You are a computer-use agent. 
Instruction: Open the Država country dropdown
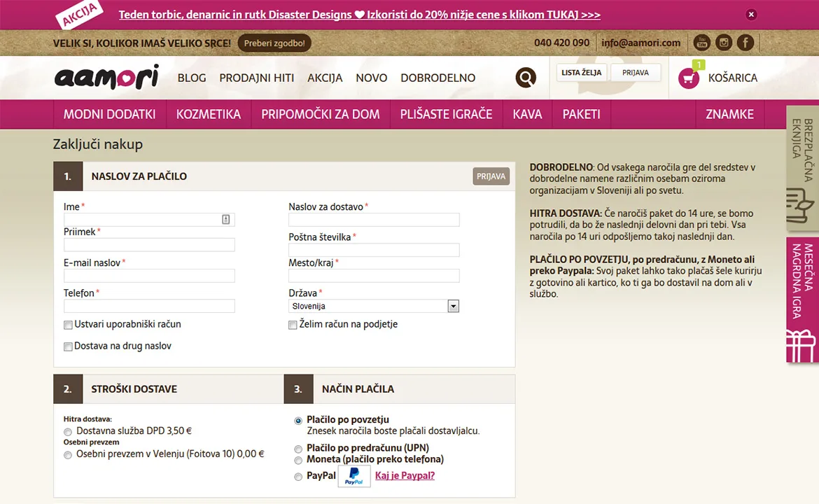[x=374, y=306]
